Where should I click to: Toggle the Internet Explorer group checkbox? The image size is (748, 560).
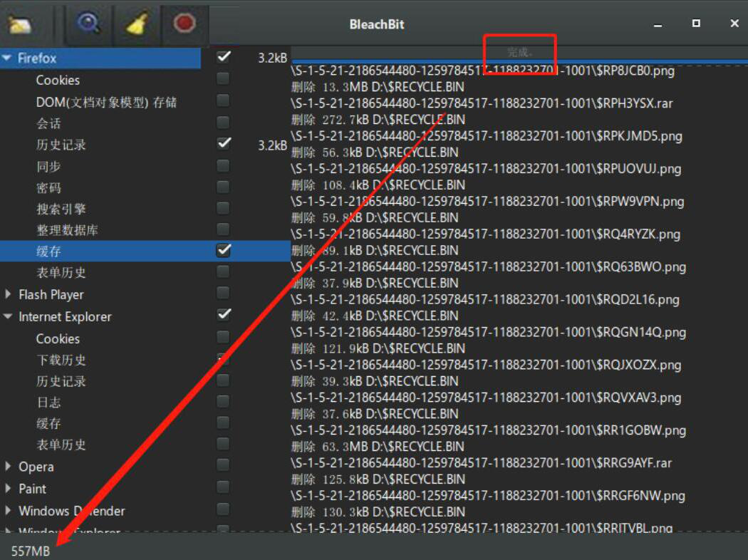tap(223, 314)
